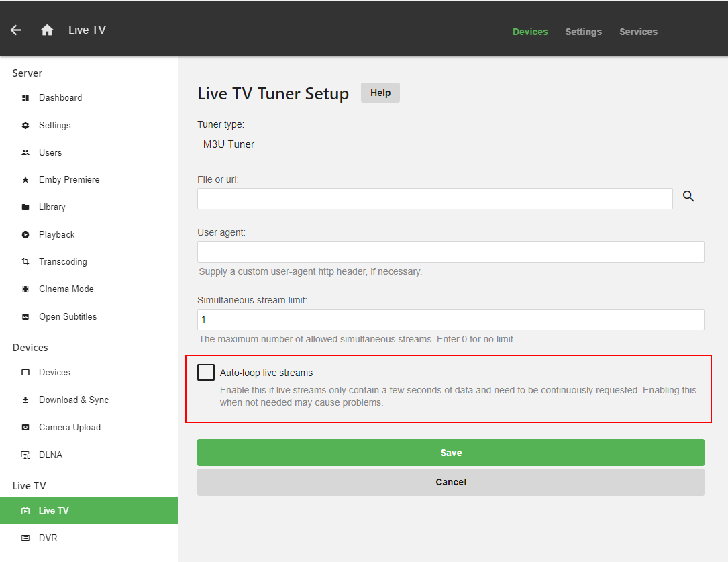The image size is (728, 562).
Task: Click the Cinema Mode film icon
Action: coord(25,289)
